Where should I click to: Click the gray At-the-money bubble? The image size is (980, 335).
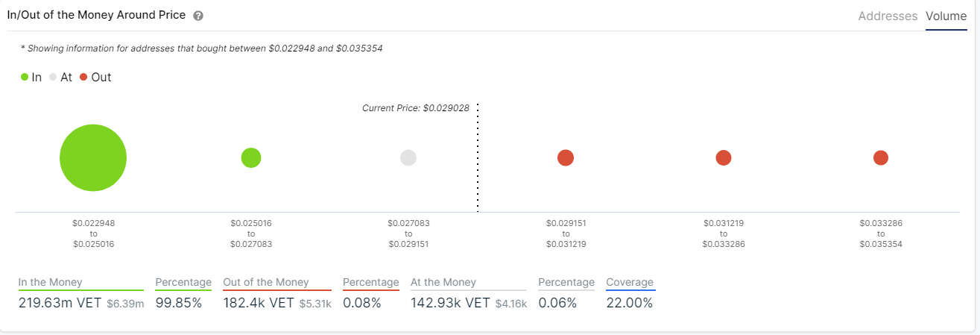tap(408, 157)
